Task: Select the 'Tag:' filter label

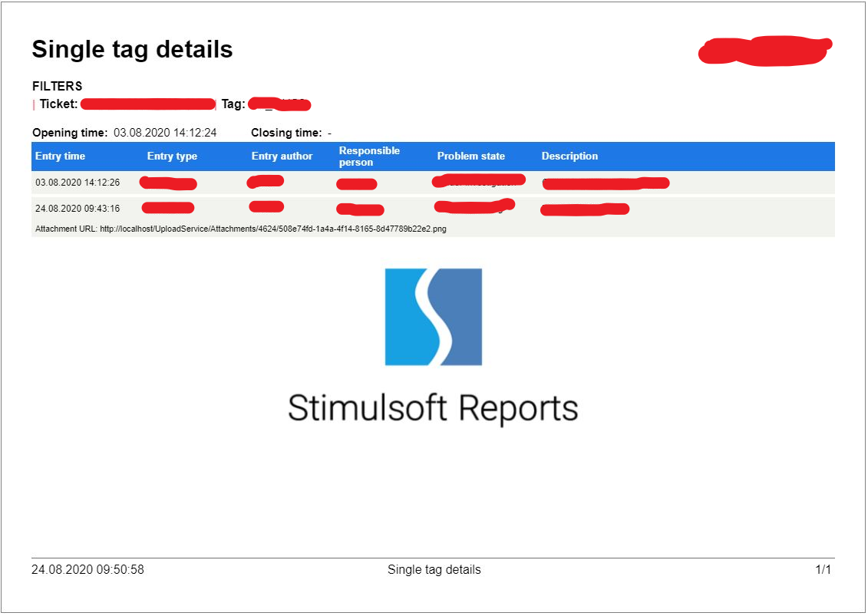Action: 233,104
